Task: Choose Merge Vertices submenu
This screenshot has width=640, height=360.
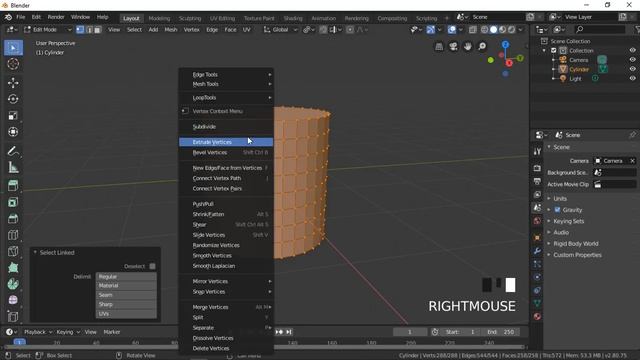Action: click(226, 307)
